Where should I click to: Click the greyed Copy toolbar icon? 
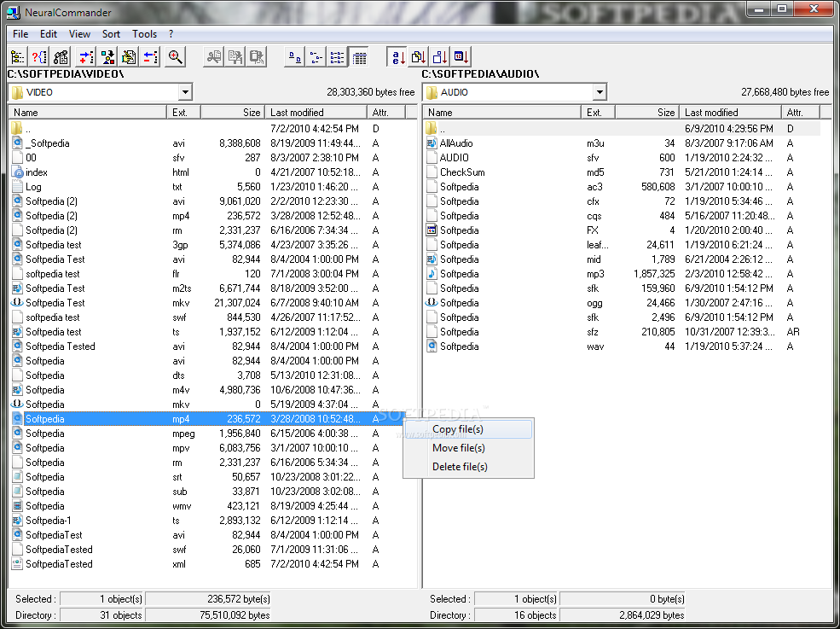point(235,56)
